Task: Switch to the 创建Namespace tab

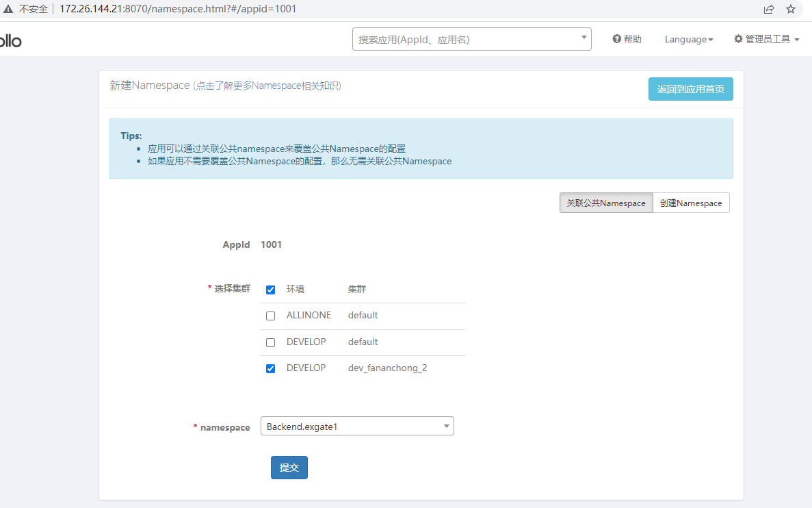Action: pos(691,203)
